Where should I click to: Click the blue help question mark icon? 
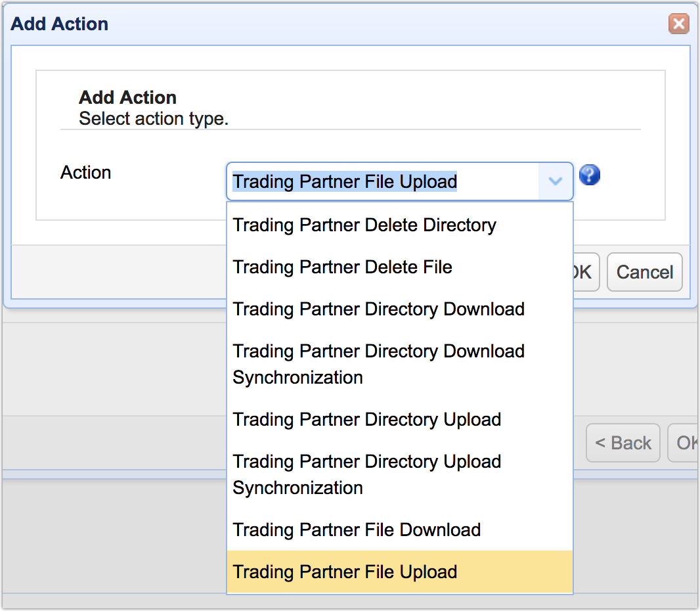point(589,175)
